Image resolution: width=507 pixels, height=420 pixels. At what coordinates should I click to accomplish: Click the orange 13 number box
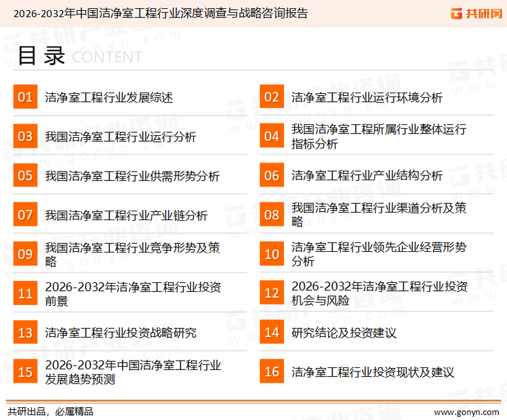click(25, 332)
